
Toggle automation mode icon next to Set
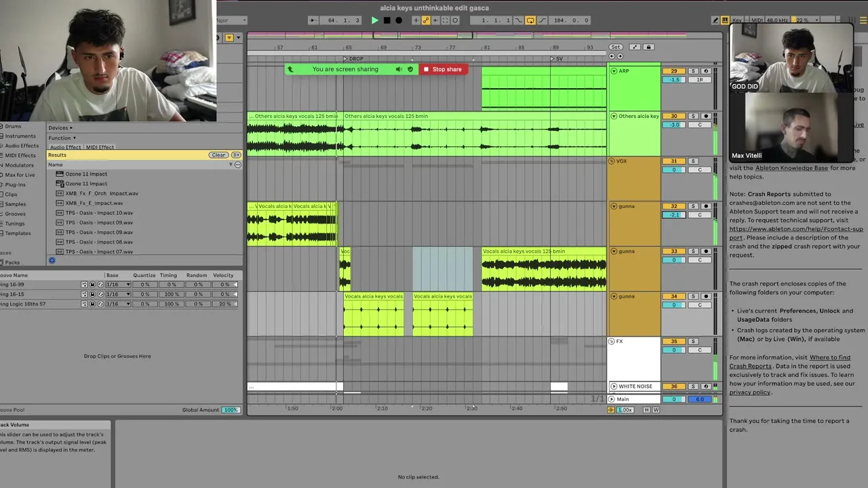click(635, 47)
